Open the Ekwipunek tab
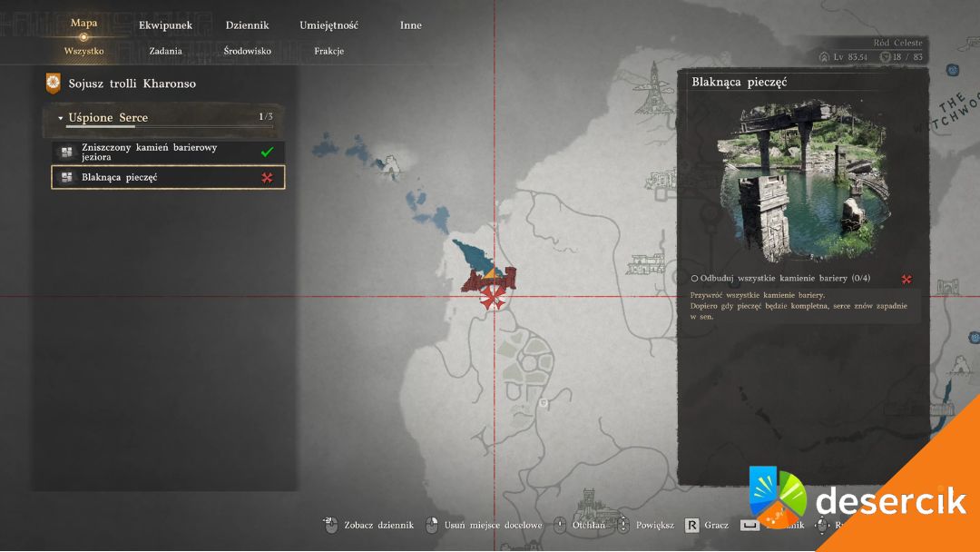The height and width of the screenshot is (552, 980). click(x=165, y=25)
